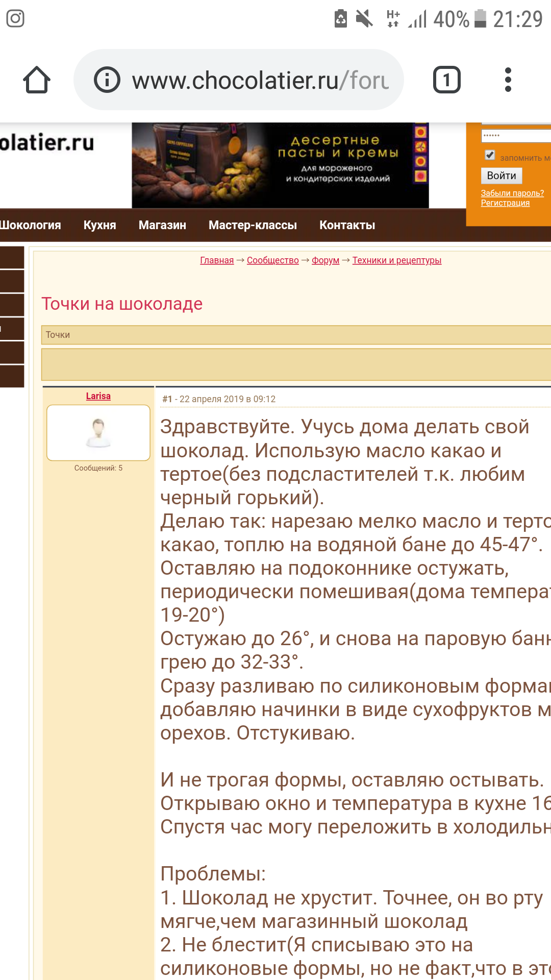The width and height of the screenshot is (551, 980).
Task: Click the dessert pastes banner ad
Action: (280, 165)
